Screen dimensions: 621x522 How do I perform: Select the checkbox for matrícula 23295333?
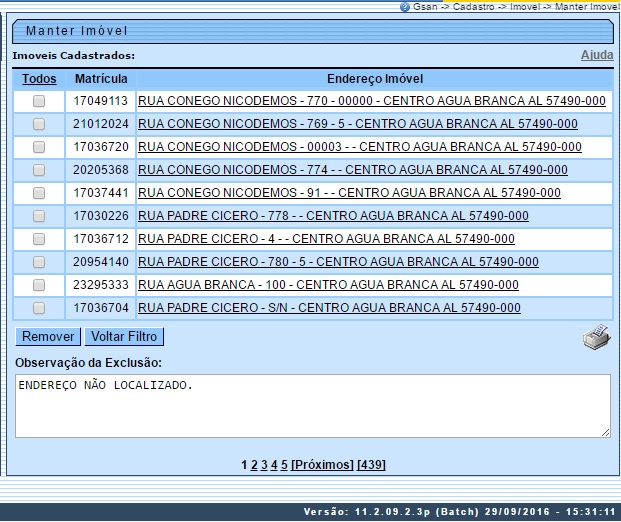point(39,285)
